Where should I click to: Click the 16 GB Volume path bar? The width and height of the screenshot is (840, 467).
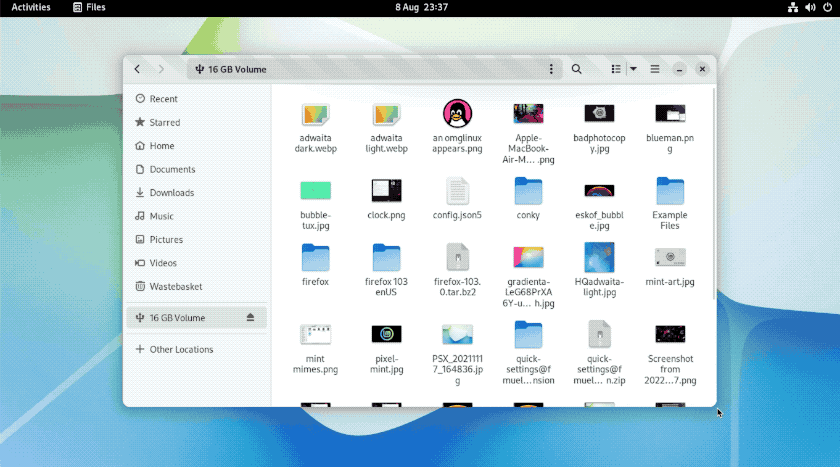[374, 69]
